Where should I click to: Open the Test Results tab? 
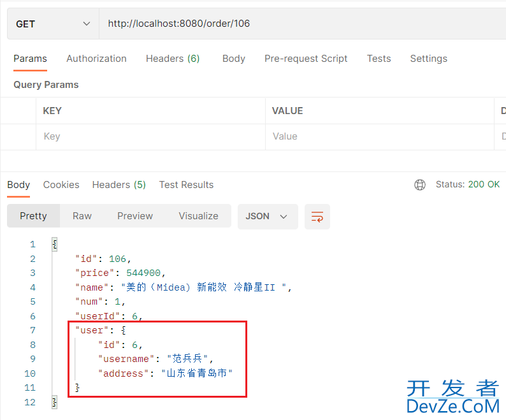point(186,185)
